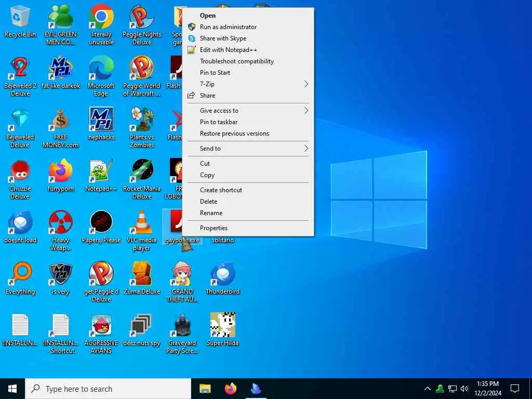Select the !INSTALLIN... text file

click(x=20, y=330)
